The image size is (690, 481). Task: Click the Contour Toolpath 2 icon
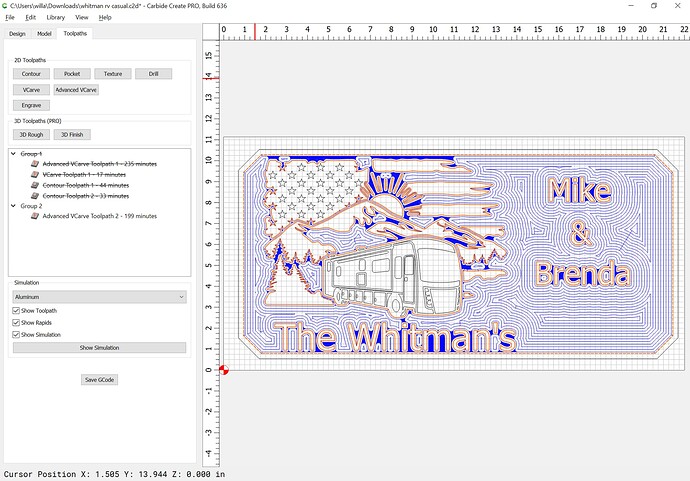pos(35,196)
